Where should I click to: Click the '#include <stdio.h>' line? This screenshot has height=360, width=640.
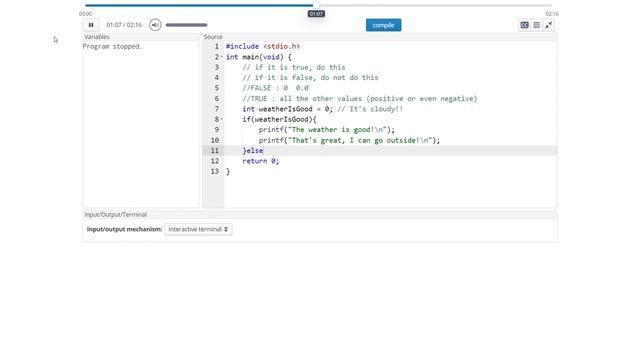pos(263,47)
